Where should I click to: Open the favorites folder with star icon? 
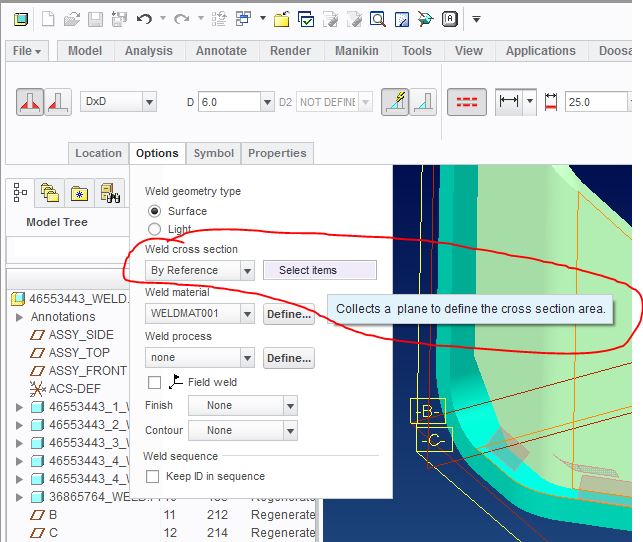coord(79,192)
